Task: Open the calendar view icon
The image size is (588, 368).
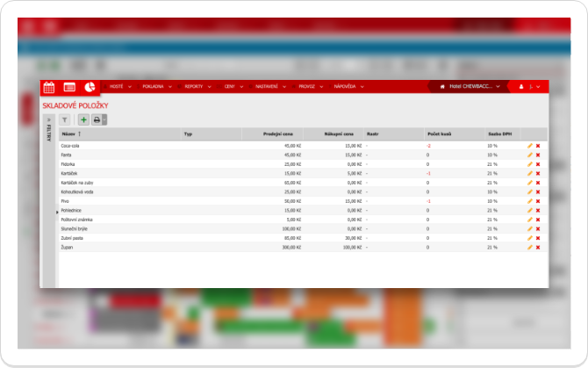Action: pos(49,87)
